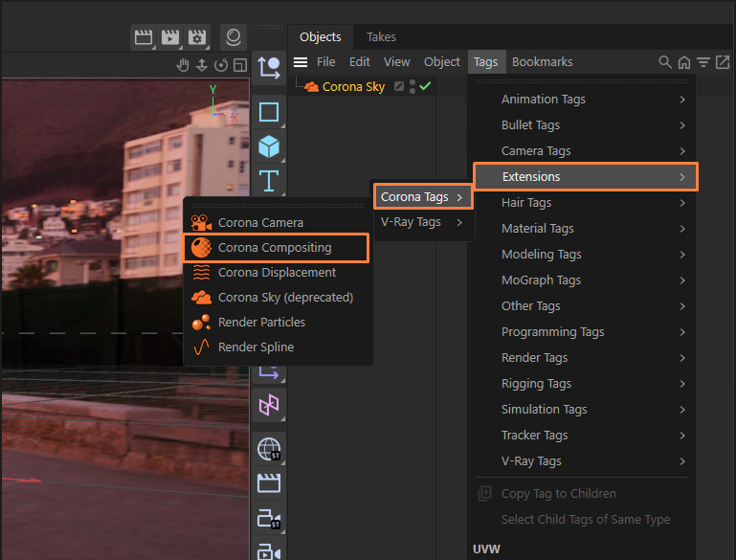Select the viewport pan hand icon
The height and width of the screenshot is (560, 736).
click(183, 65)
